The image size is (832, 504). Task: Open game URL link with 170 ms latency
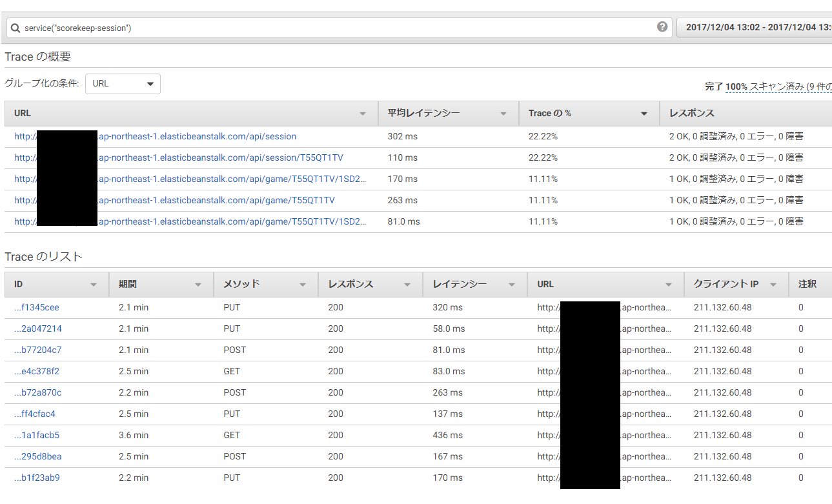click(x=190, y=179)
